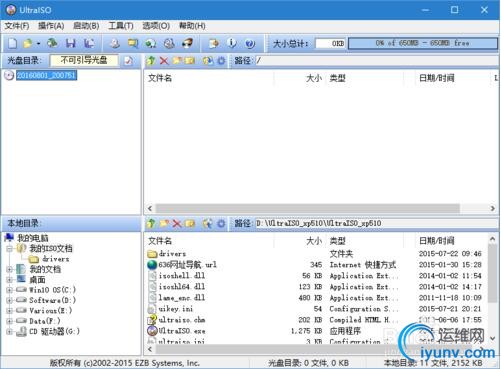This screenshot has width=501, height=369.
Task: Click the gear icon in disc pane toolbar
Action: pos(221,61)
